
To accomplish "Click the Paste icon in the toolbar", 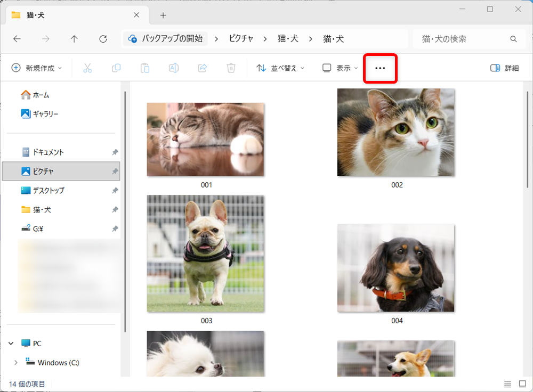I will [144, 68].
